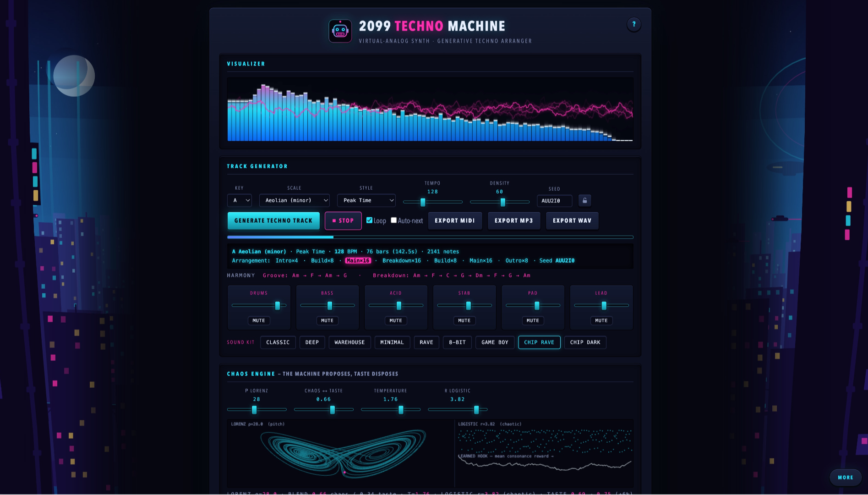868x495 pixels.
Task: Click the Seed input field
Action: [554, 201]
